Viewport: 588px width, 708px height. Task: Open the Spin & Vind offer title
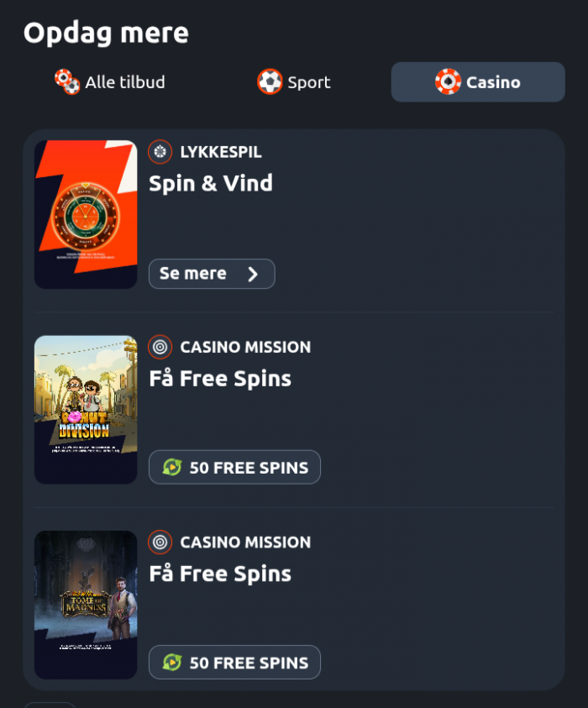click(x=211, y=184)
